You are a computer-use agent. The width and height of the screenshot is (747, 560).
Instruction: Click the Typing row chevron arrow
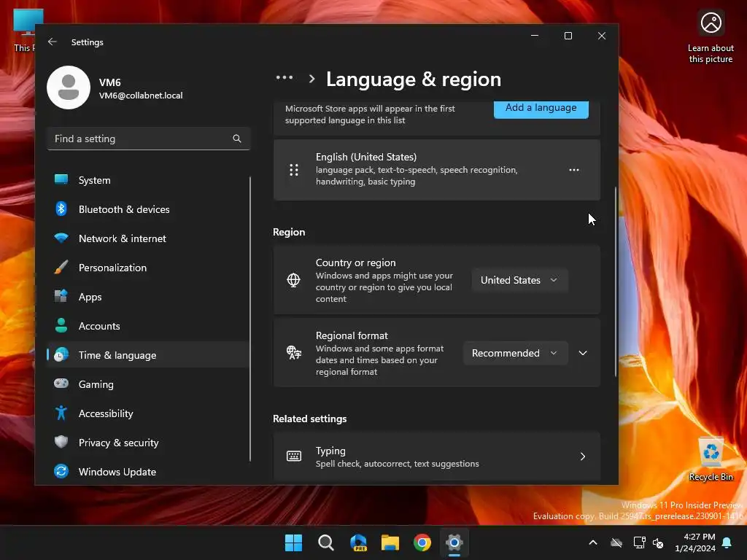[x=583, y=456]
